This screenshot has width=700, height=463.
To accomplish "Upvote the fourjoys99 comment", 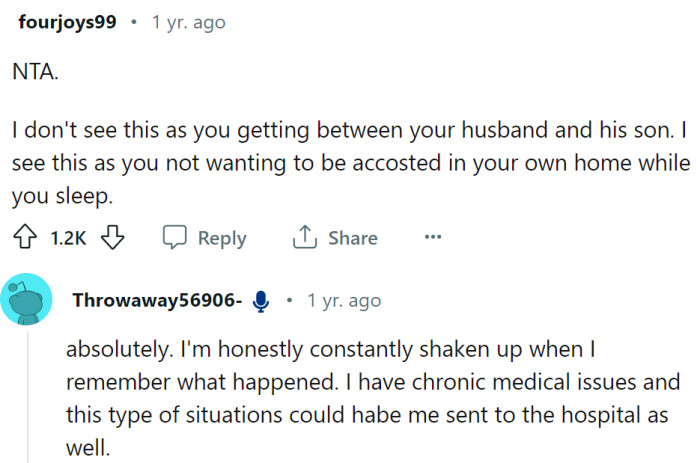I will point(24,238).
